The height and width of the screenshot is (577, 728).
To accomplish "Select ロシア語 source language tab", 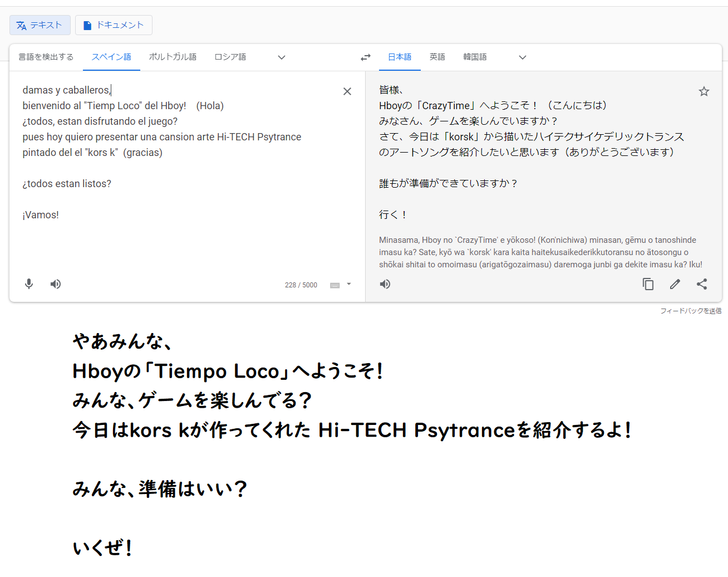I will [230, 57].
